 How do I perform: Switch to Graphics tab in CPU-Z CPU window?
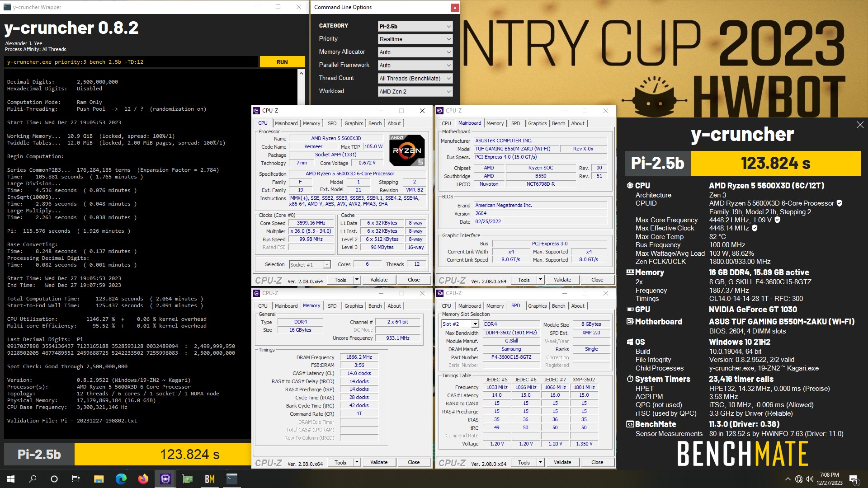[x=354, y=123]
